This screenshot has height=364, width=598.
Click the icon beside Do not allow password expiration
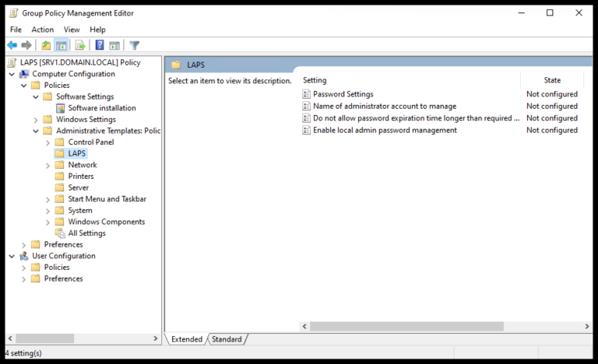coord(306,118)
